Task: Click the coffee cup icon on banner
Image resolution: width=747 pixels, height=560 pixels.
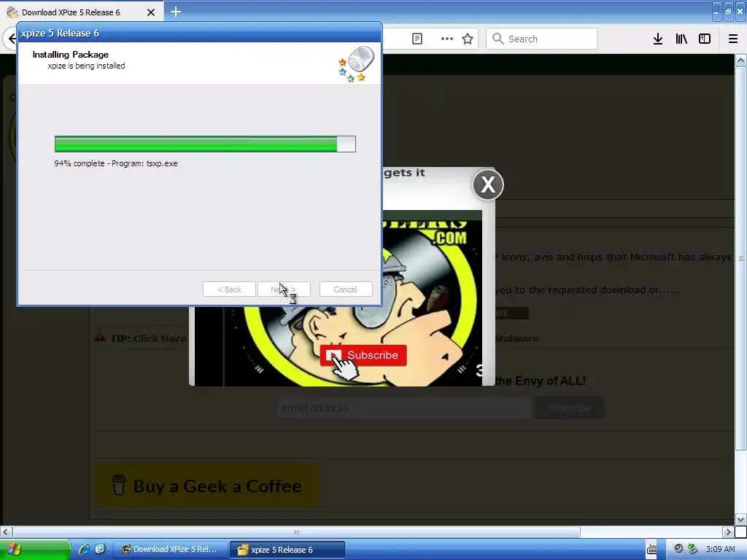Action: [x=119, y=485]
